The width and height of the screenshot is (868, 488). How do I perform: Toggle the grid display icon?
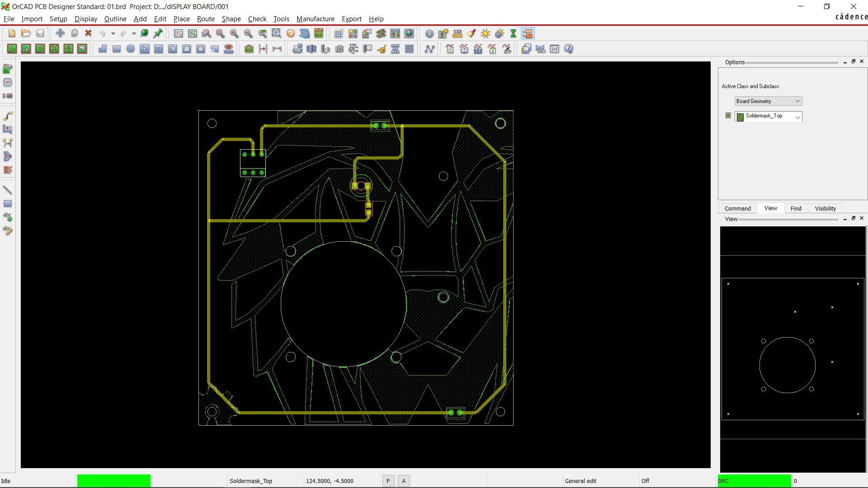click(339, 33)
